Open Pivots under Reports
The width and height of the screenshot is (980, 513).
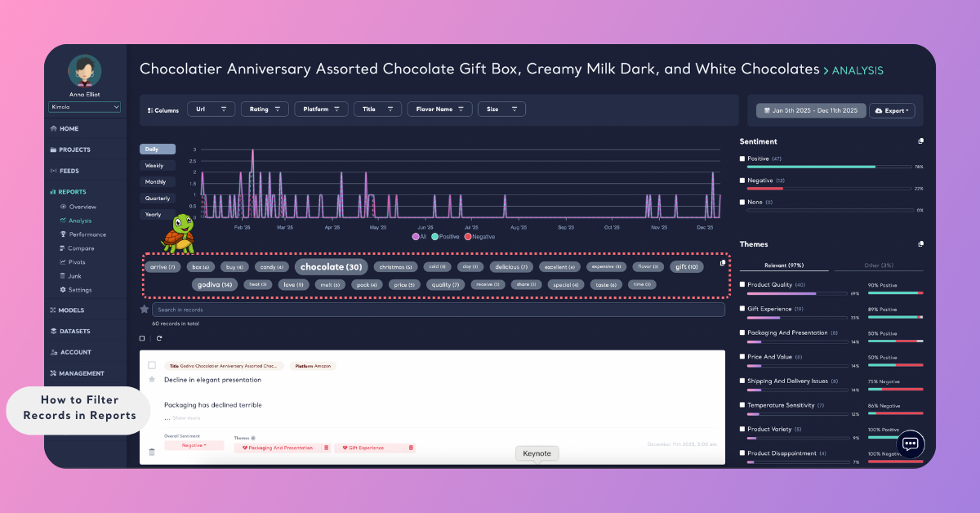78,262
